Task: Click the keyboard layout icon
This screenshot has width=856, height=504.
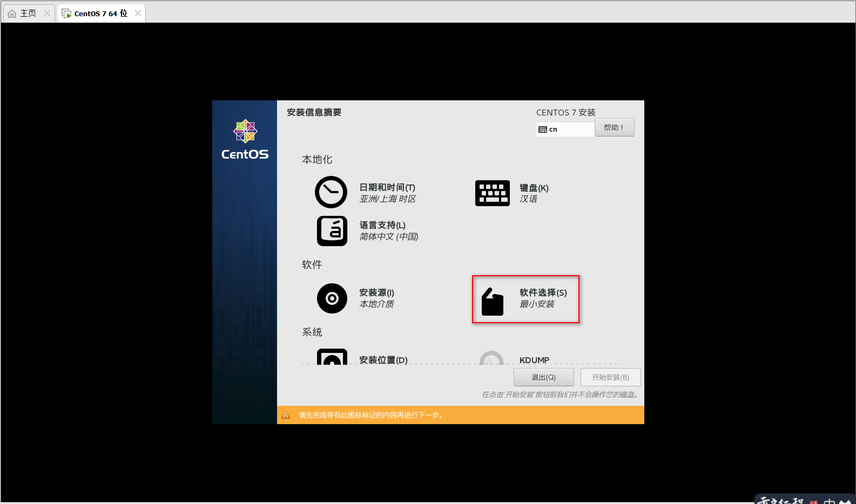Action: [493, 193]
